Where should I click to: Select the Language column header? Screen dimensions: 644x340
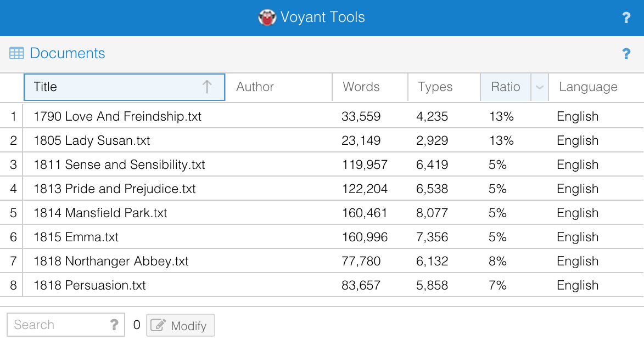coord(588,87)
